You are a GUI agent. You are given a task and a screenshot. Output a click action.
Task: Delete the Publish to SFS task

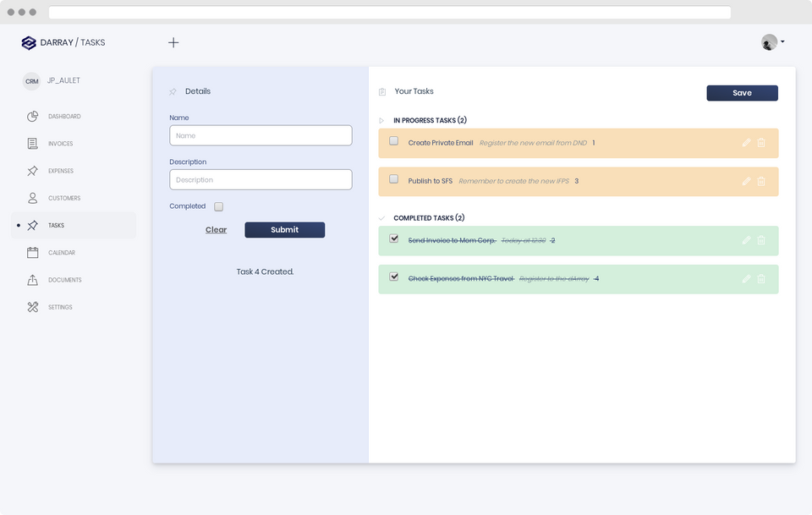click(x=761, y=181)
